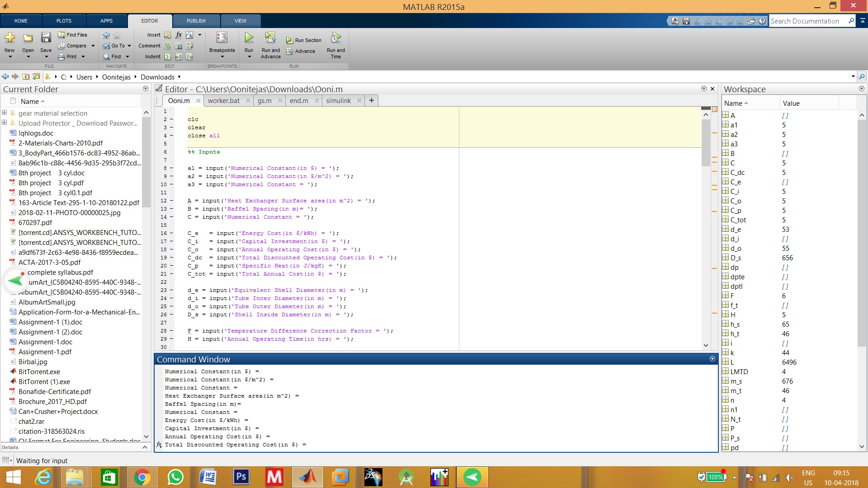Screen dimensions: 868x488
Task: Toggle breakpoint on line 23
Action: [172, 290]
